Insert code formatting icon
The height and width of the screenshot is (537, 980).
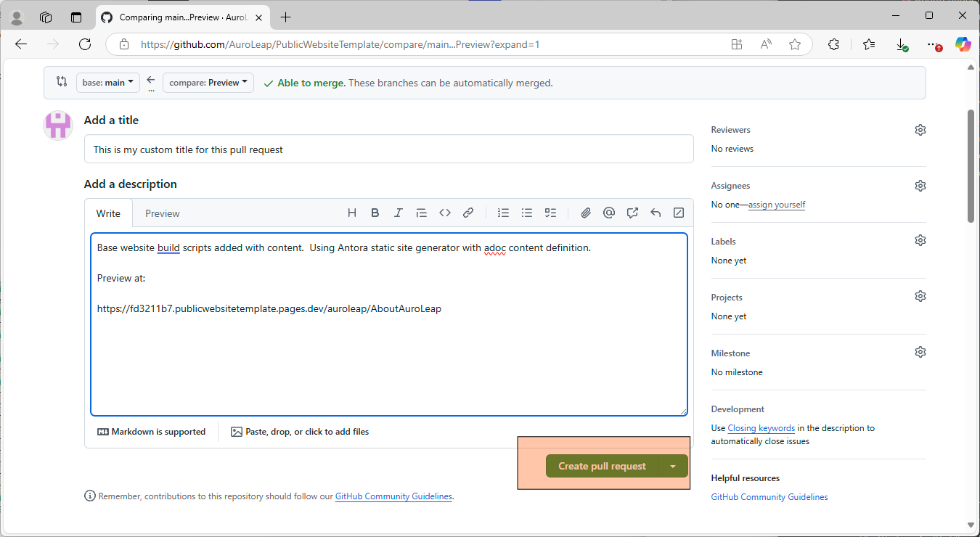pyautogui.click(x=445, y=213)
